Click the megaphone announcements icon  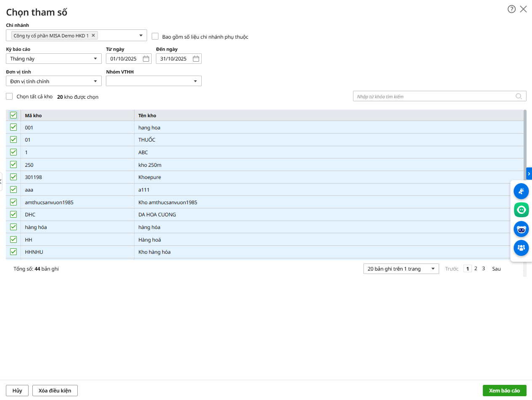521,191
